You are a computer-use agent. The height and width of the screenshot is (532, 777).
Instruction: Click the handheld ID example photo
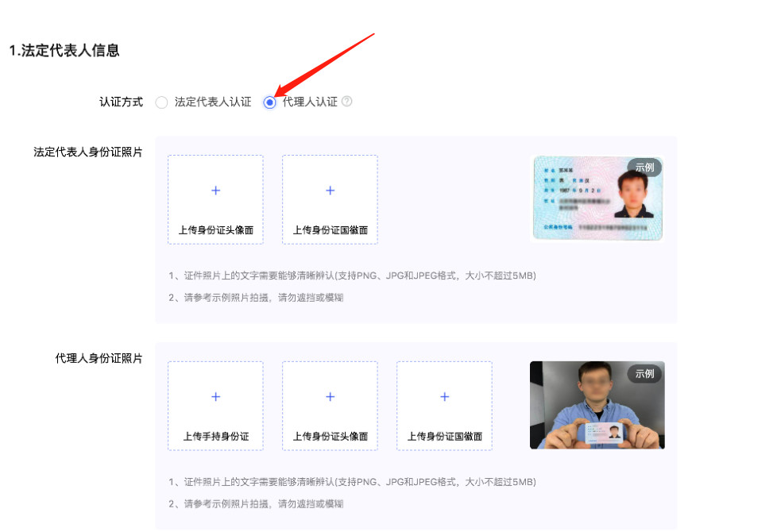point(597,405)
